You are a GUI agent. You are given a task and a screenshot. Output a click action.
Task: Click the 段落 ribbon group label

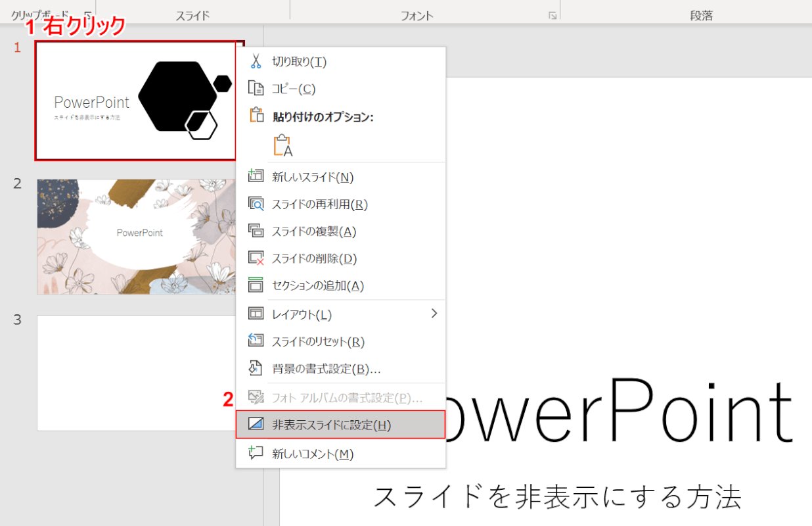click(702, 15)
